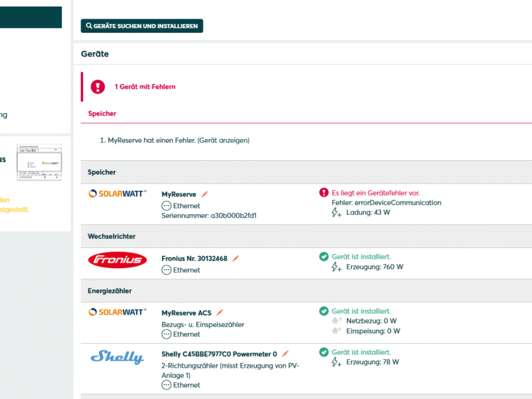
Task: Click red error icon beside Gerätefehler message
Action: pos(324,193)
